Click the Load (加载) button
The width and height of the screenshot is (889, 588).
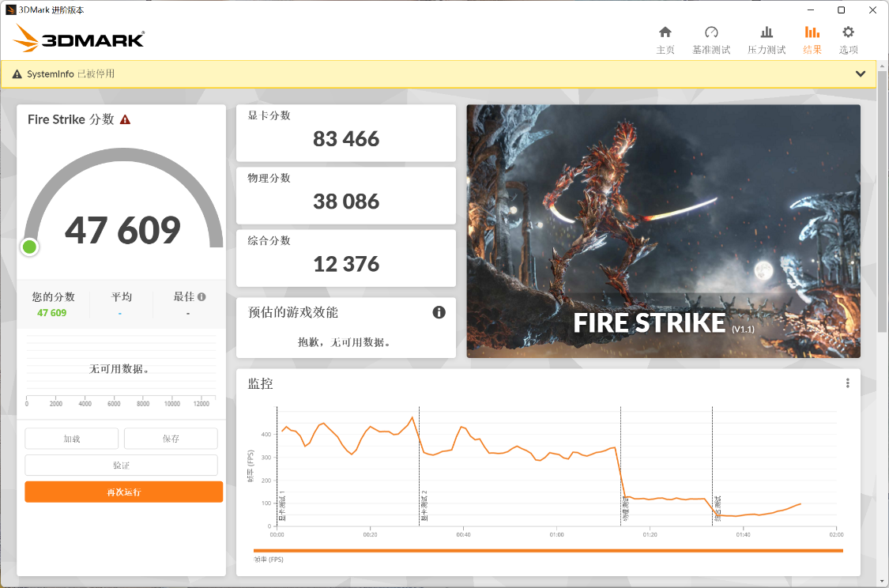tap(72, 439)
